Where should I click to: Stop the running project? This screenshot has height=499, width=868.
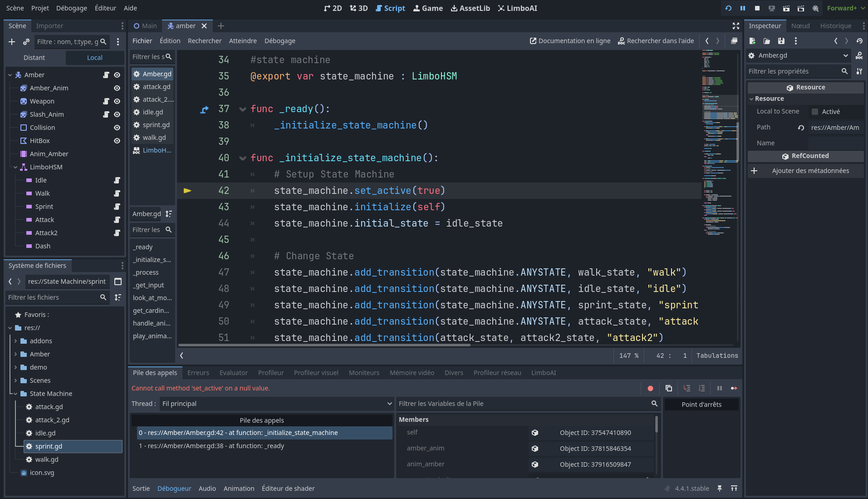coord(757,8)
